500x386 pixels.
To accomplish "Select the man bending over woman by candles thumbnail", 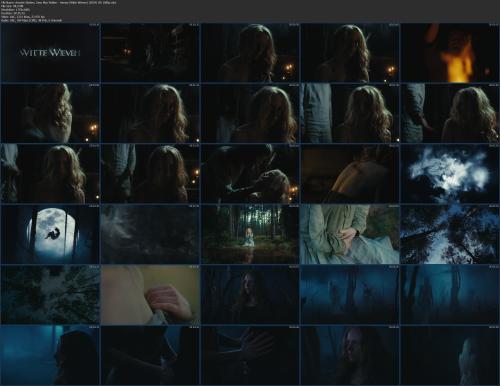I will click(250, 173).
